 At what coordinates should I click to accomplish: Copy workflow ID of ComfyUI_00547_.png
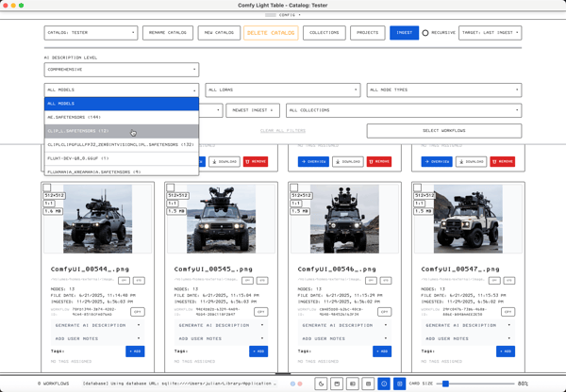point(508,312)
